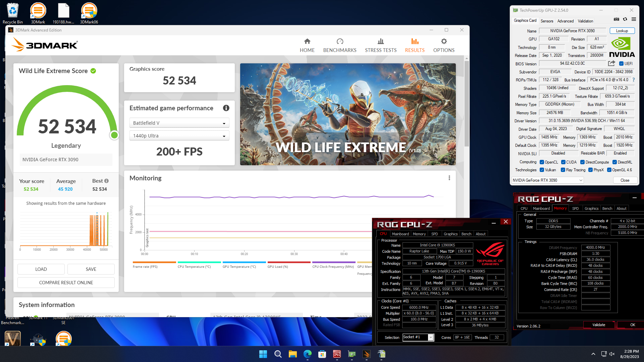This screenshot has height=362, width=644.
Task: Toggle the Ray Tracing checkbox
Action: tap(563, 170)
